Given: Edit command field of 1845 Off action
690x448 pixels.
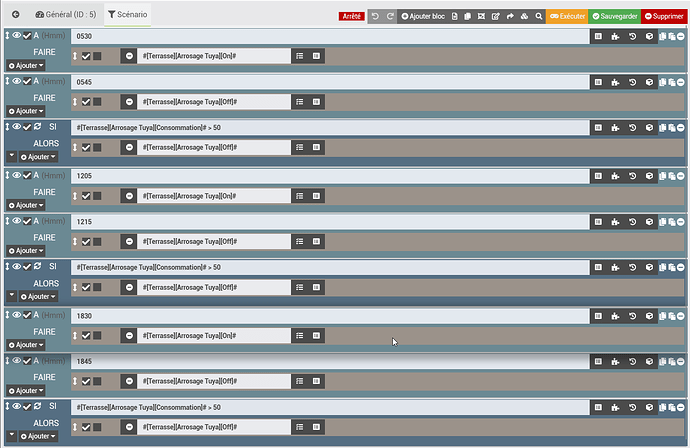Looking at the screenshot, I should [214, 381].
